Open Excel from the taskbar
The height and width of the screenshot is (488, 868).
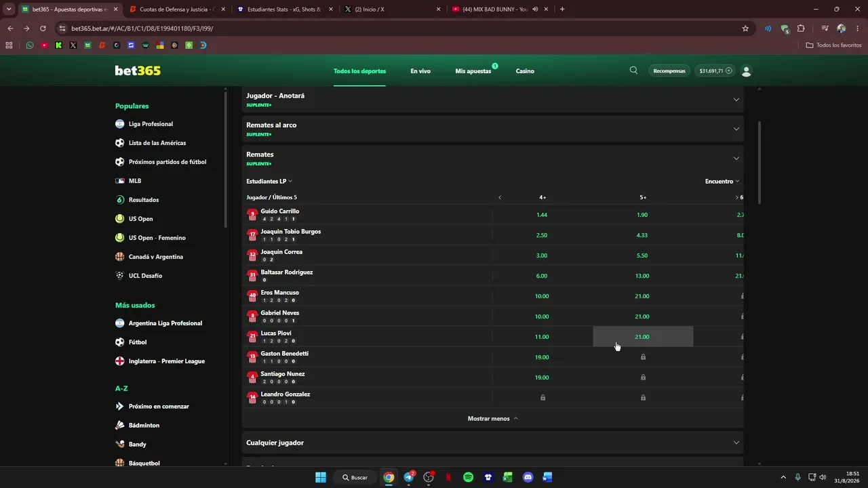[x=508, y=477]
